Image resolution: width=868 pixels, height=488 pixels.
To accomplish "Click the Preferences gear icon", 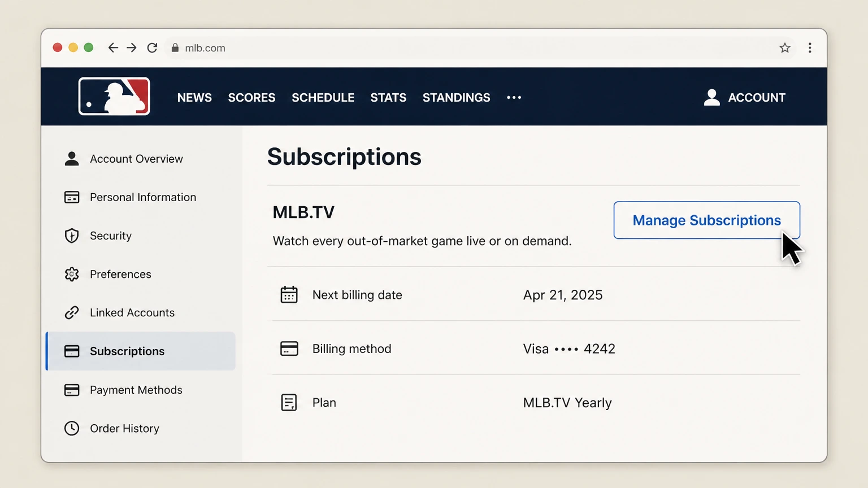I will (x=72, y=274).
